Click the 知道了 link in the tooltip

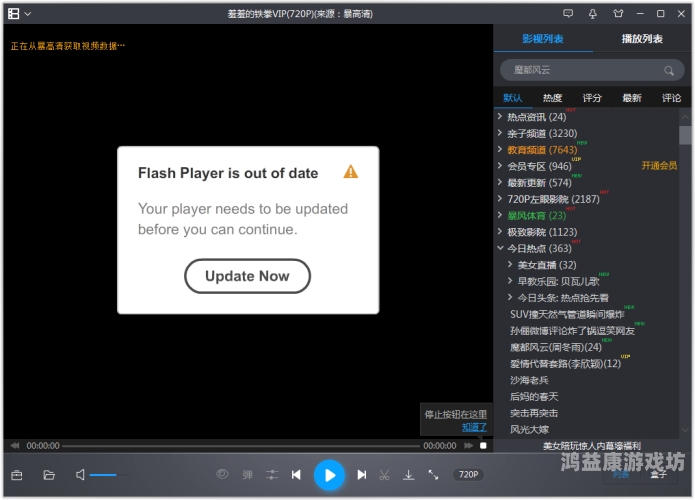click(x=474, y=427)
